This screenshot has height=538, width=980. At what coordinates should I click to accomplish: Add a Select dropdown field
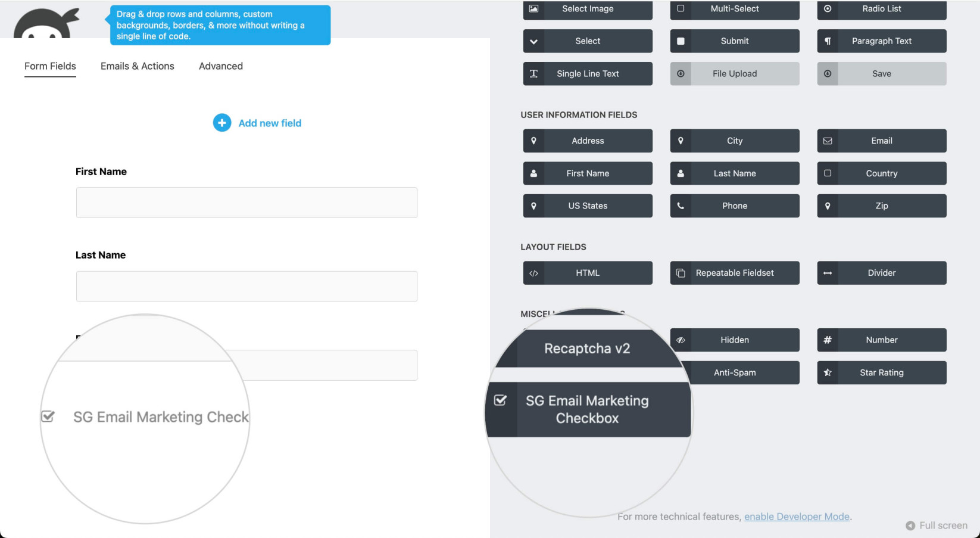588,41
